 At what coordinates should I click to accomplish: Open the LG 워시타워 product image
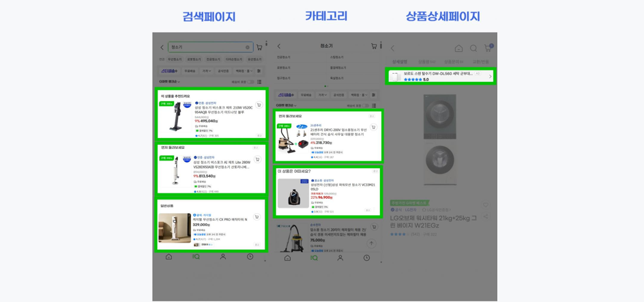[439, 141]
